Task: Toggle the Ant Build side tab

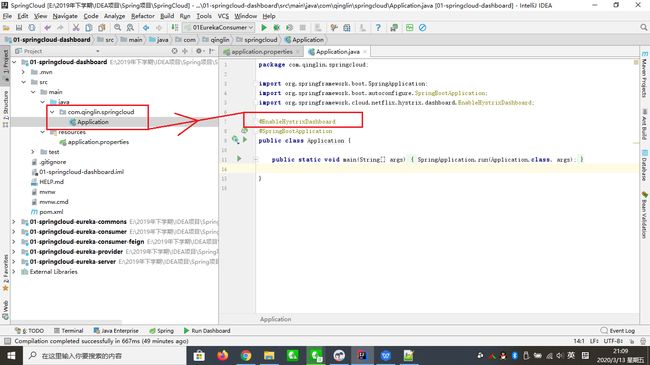Action: [645, 124]
